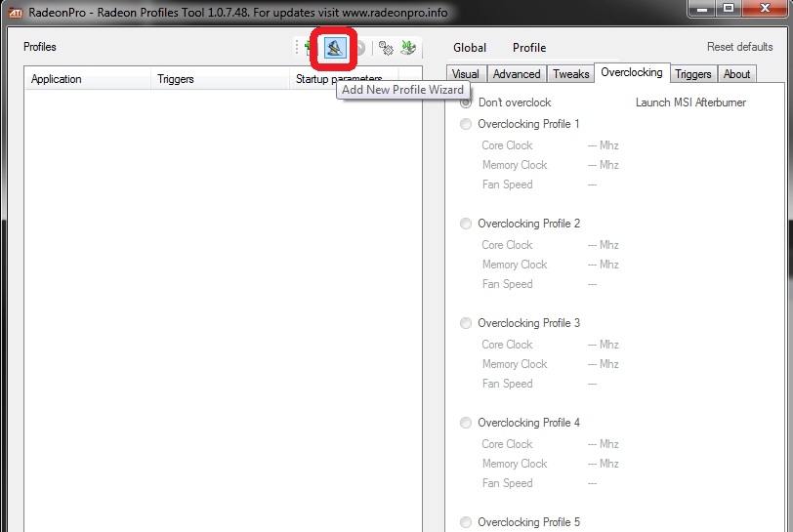Click Memory Clock under Overclocking Profile 3
The width and height of the screenshot is (793, 532).
(x=515, y=364)
